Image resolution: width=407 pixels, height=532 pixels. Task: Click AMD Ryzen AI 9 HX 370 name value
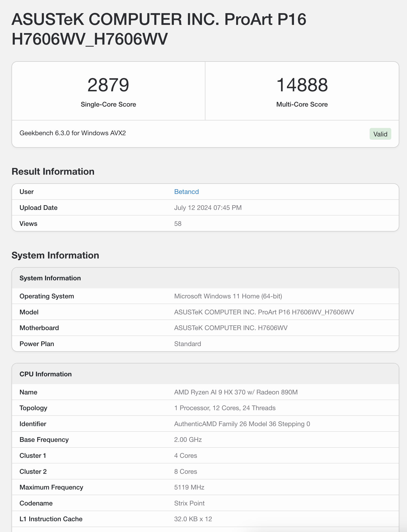[x=236, y=392]
